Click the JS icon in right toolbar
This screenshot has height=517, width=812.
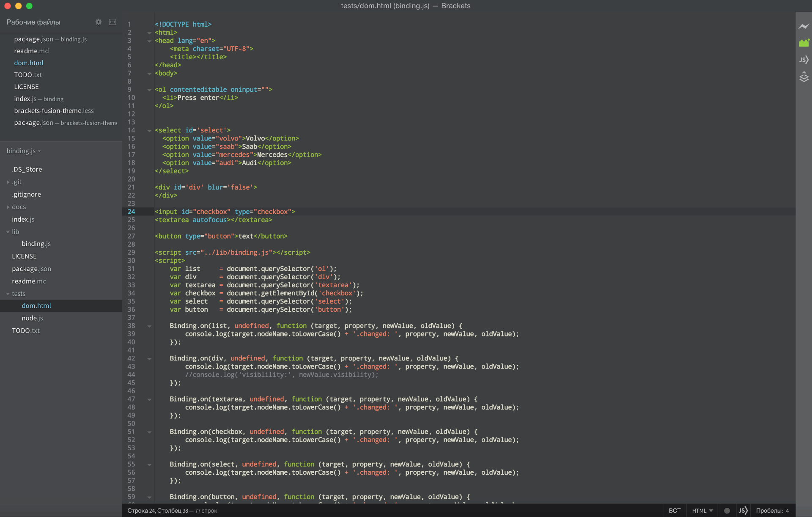pyautogui.click(x=804, y=60)
